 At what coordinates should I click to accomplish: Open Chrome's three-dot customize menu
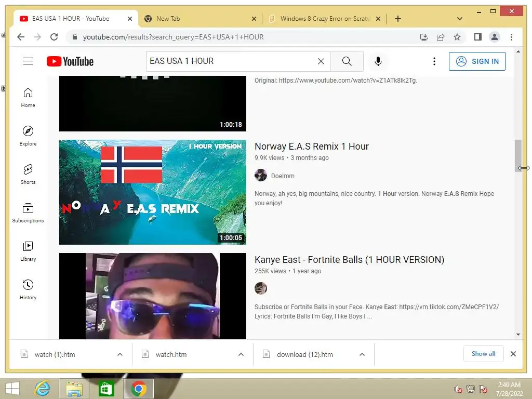pyautogui.click(x=511, y=37)
